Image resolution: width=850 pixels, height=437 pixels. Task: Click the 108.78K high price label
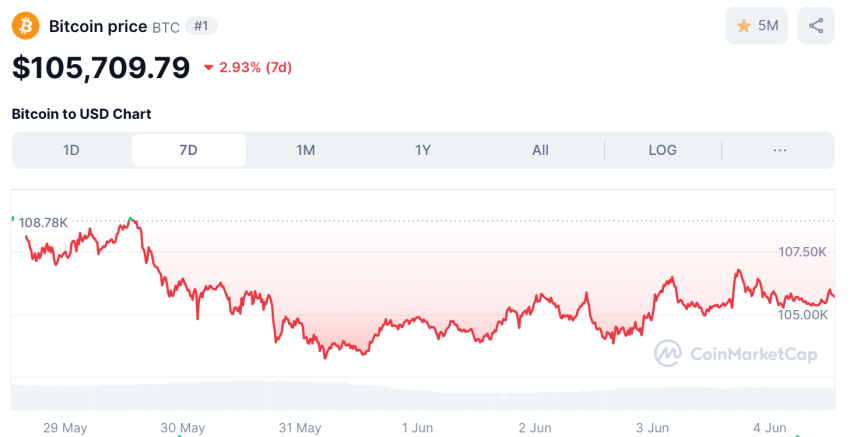click(43, 222)
